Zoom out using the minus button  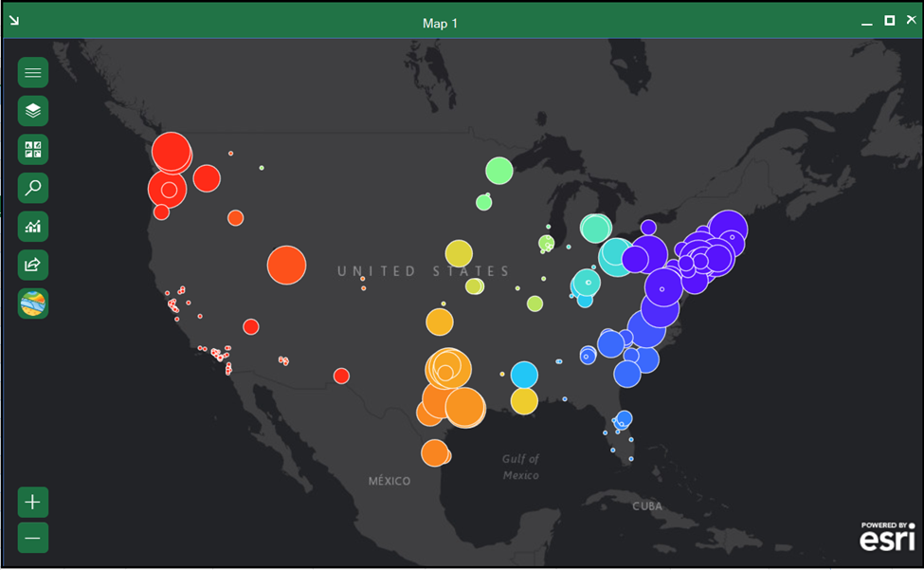[32, 538]
